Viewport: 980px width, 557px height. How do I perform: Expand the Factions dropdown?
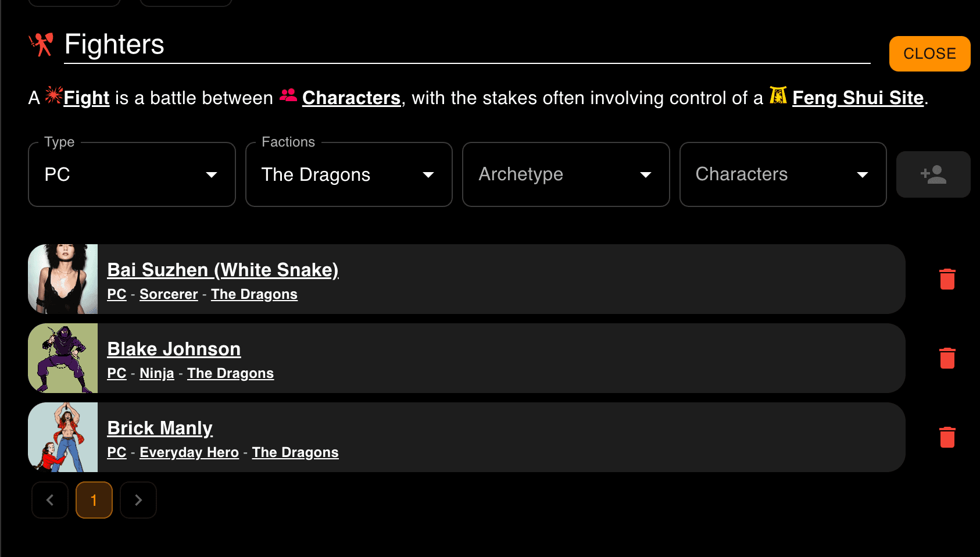349,174
